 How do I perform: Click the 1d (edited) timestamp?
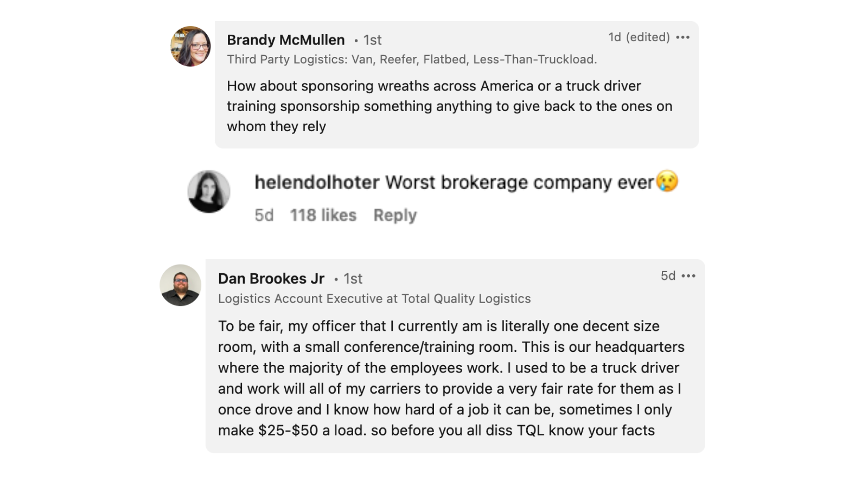639,37
